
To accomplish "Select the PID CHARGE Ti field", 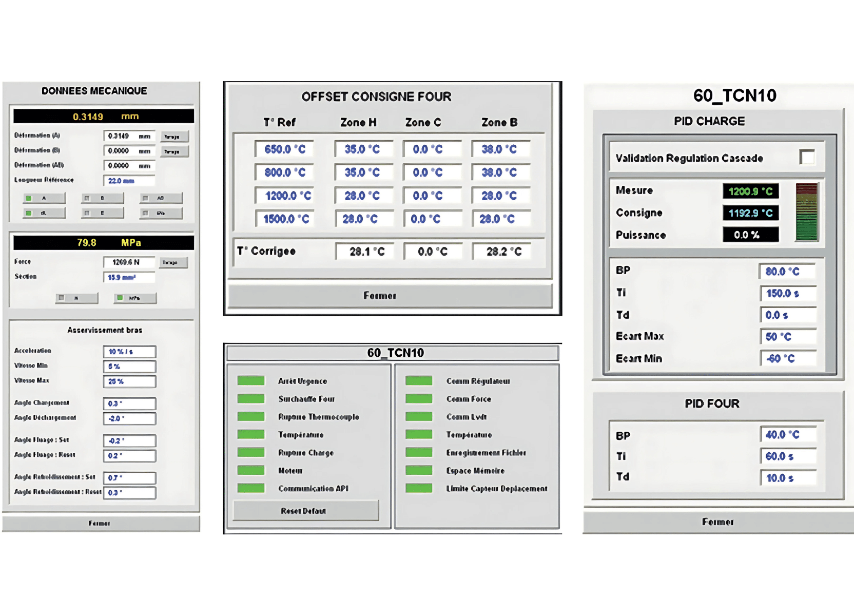I will [x=787, y=294].
